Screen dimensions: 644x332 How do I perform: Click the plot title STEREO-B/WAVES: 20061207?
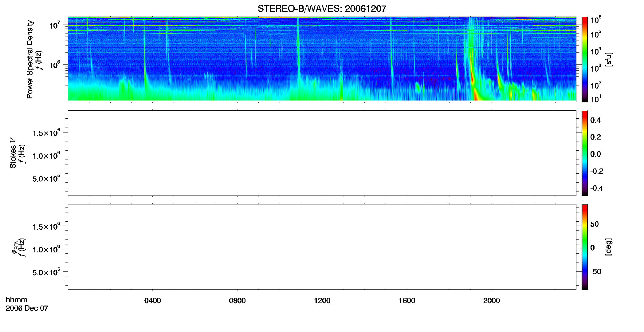click(x=322, y=9)
